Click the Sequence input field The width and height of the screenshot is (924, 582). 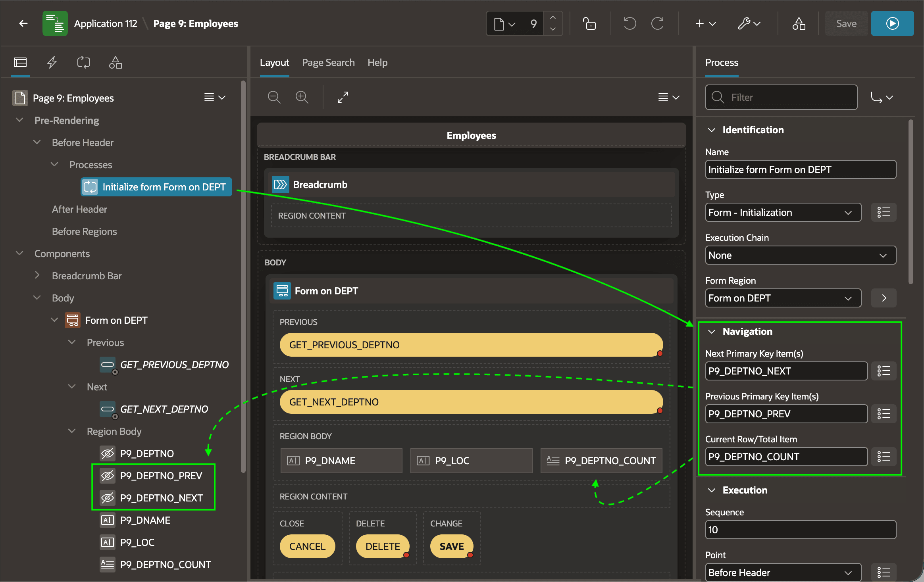(801, 530)
